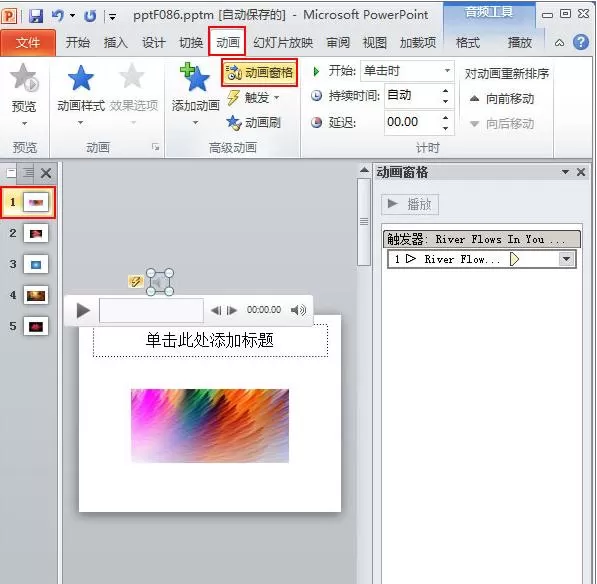Screen dimensions: 597x584
Task: Decrease 延迟 with the down spinner
Action: [445, 128]
